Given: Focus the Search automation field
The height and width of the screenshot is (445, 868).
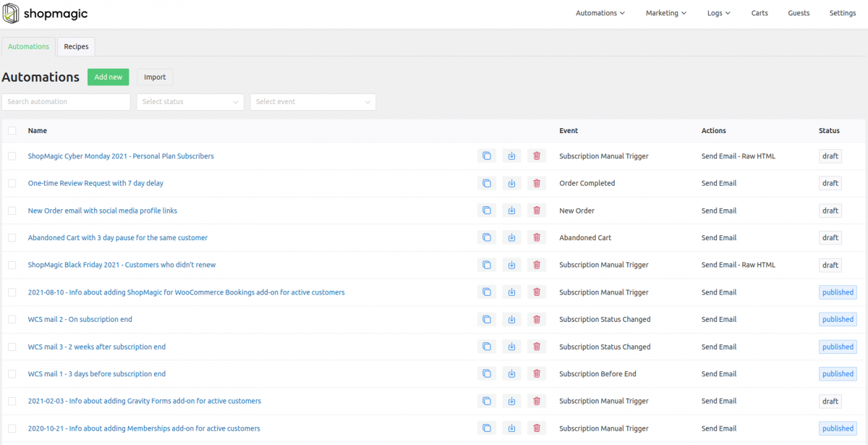Looking at the screenshot, I should [66, 102].
